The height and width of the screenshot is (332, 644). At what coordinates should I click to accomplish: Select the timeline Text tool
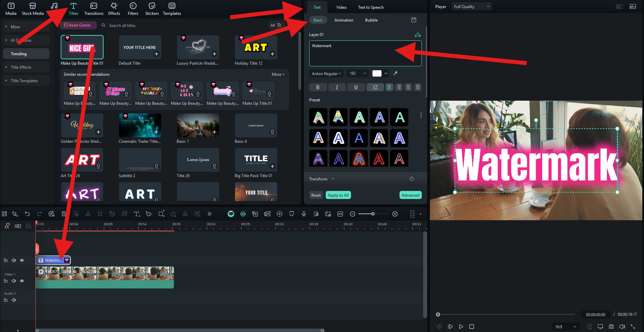137,214
